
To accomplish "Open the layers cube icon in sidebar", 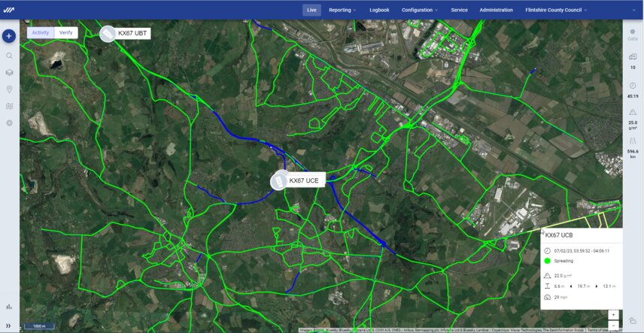I will [x=9, y=73].
